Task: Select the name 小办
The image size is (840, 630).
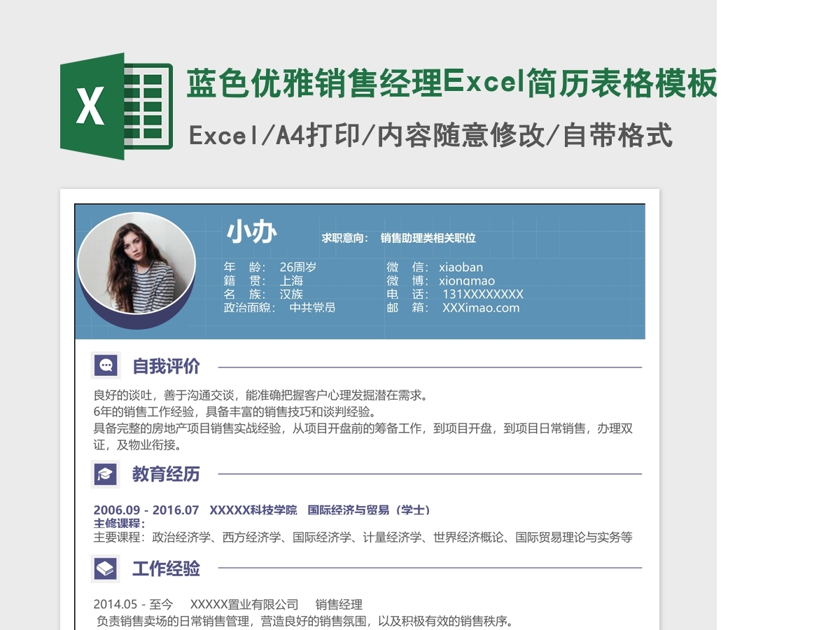Action: tap(251, 232)
